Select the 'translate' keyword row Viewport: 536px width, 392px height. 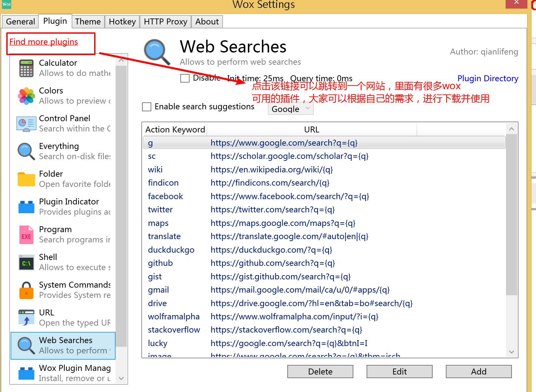pyautogui.click(x=324, y=236)
